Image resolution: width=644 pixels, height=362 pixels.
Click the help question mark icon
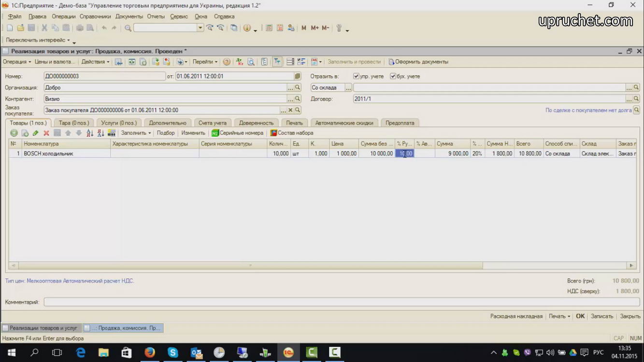pos(227,62)
